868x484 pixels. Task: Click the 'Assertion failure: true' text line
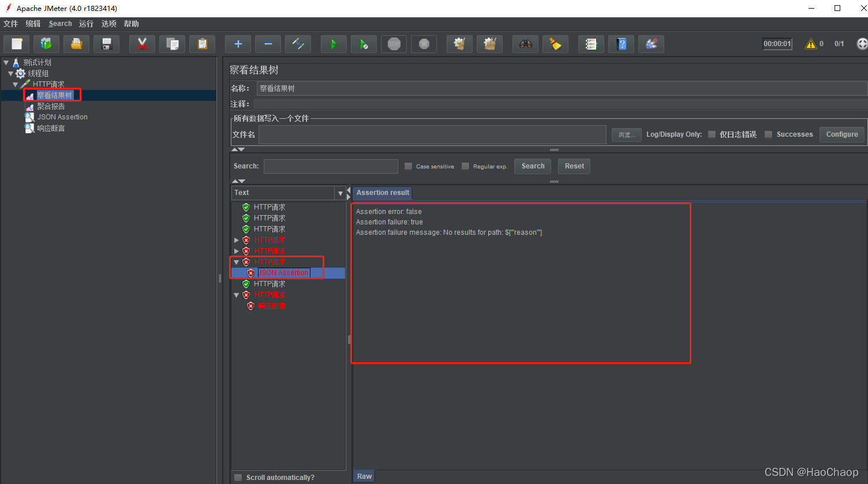[390, 222]
